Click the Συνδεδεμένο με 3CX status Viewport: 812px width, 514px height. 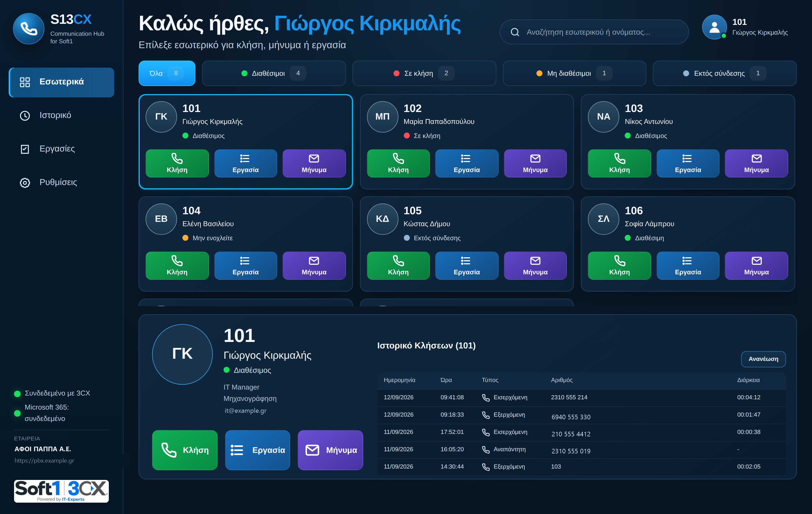[52, 393]
